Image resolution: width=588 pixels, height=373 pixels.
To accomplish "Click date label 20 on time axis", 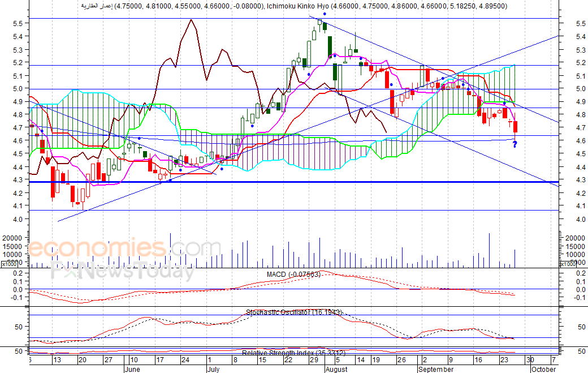I will point(82,360).
